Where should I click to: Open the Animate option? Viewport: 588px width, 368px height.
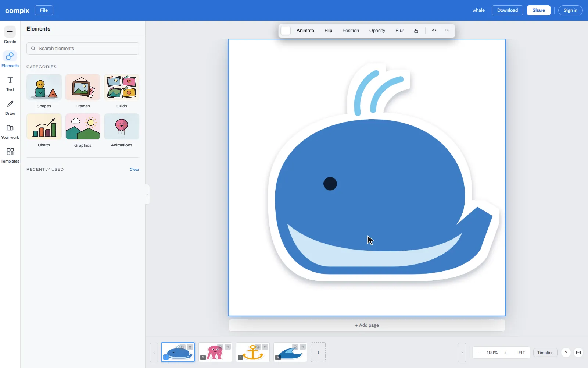pyautogui.click(x=305, y=31)
